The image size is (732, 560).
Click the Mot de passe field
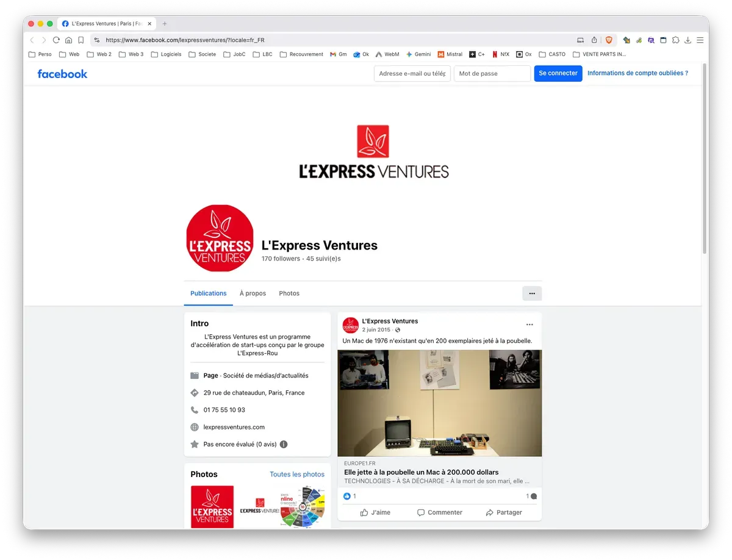492,73
